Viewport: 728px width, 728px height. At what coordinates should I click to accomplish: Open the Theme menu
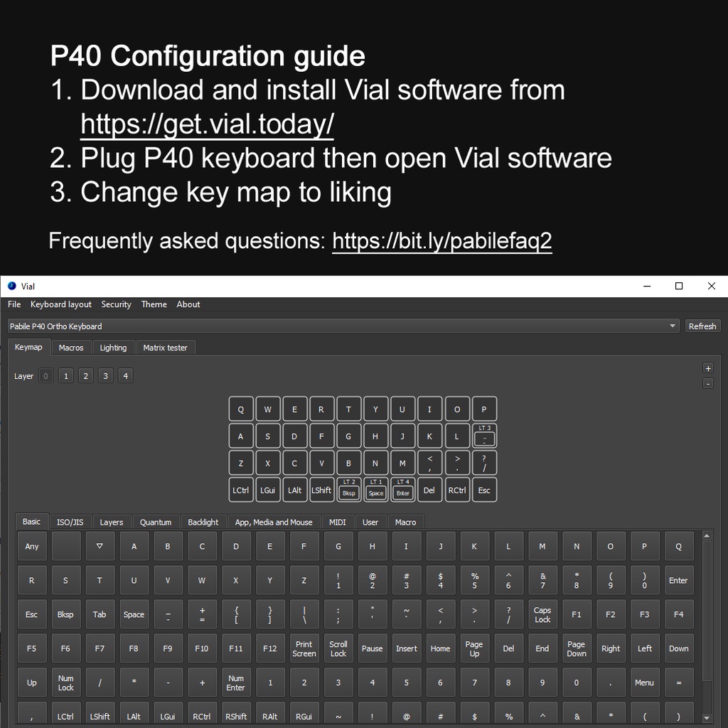(x=154, y=304)
